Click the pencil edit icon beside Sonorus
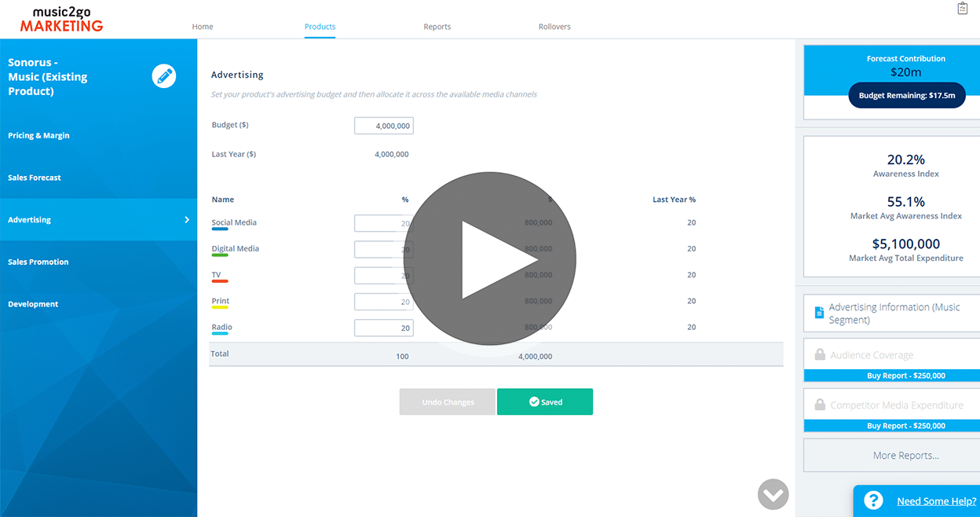The image size is (980, 517). (163, 76)
